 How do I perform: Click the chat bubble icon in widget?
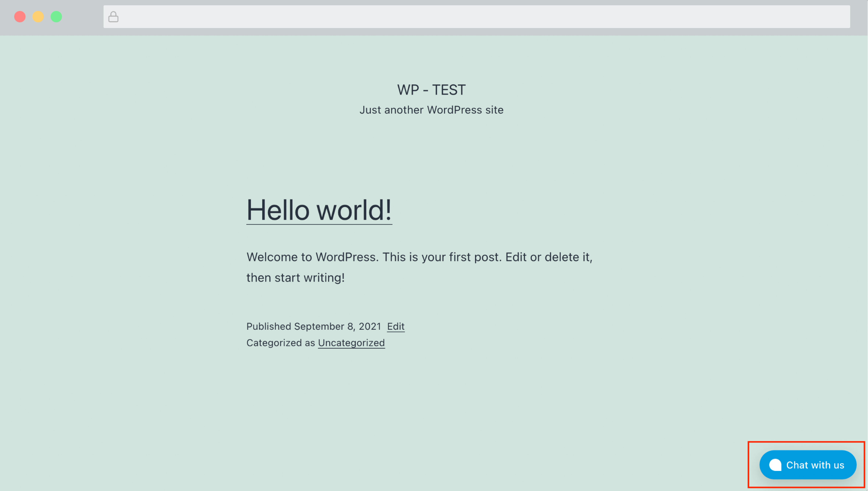tap(775, 465)
